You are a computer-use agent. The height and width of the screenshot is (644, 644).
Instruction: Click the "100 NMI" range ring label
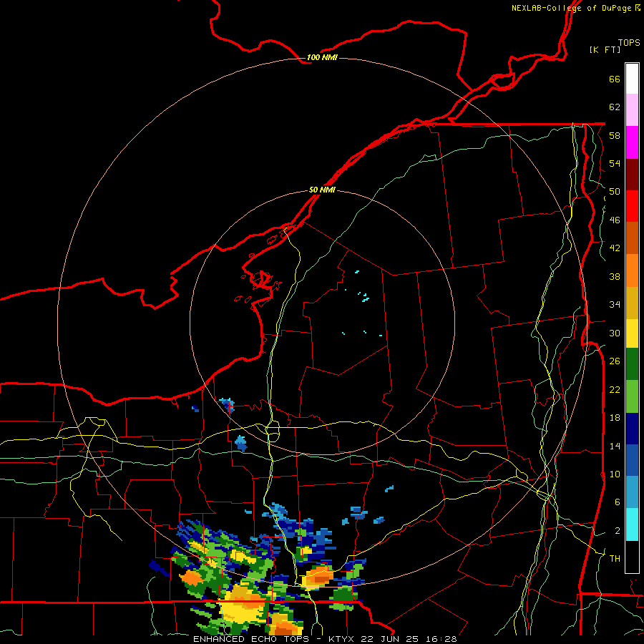(322, 57)
